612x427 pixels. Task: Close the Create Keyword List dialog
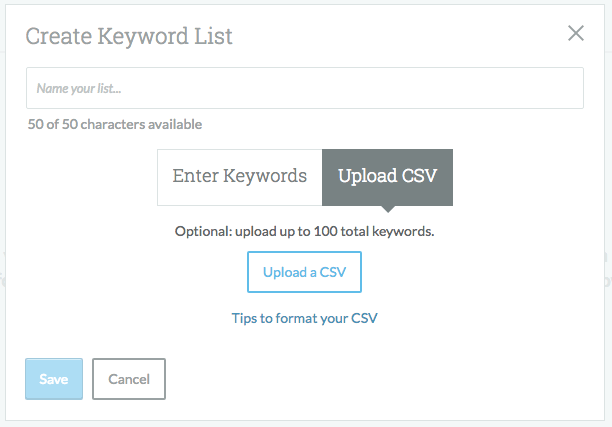tap(576, 33)
